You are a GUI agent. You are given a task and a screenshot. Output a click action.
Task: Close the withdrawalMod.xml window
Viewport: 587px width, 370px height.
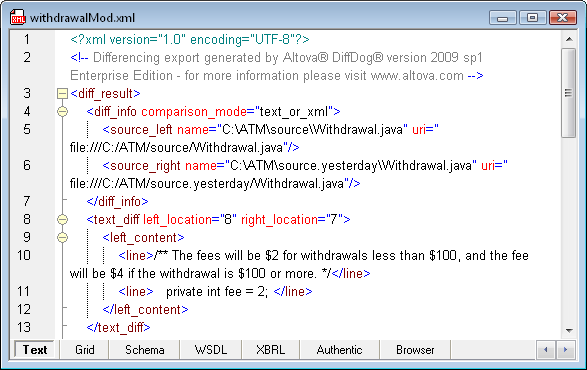[x=562, y=18]
